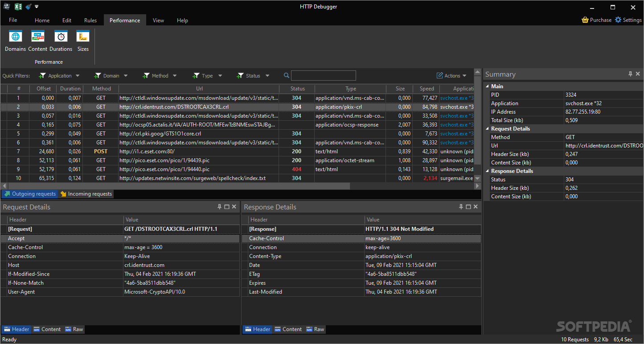Screen dimensions: 644x344
Task: Select the User-Agent request header row
Action: click(120, 292)
